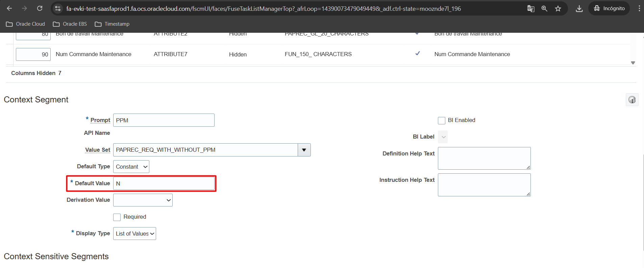Viewport: 644px width, 268px height.
Task: Click the Default Value field containing N
Action: 164,184
